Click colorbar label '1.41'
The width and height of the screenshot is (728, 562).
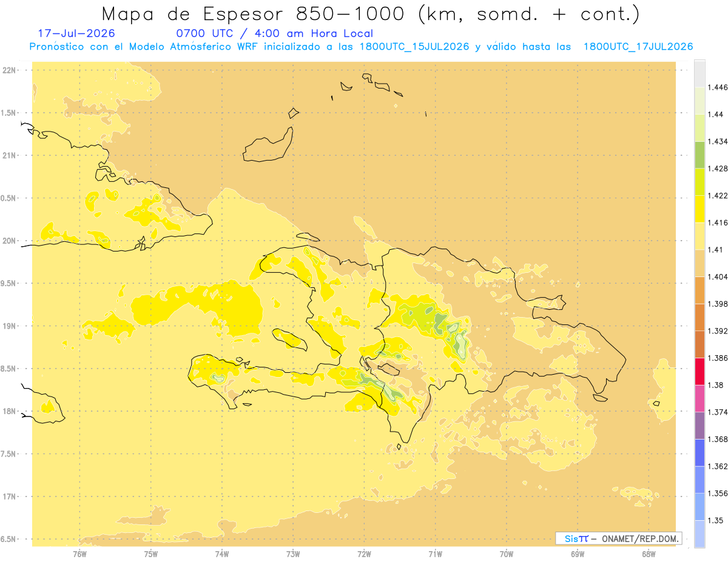[716, 250]
